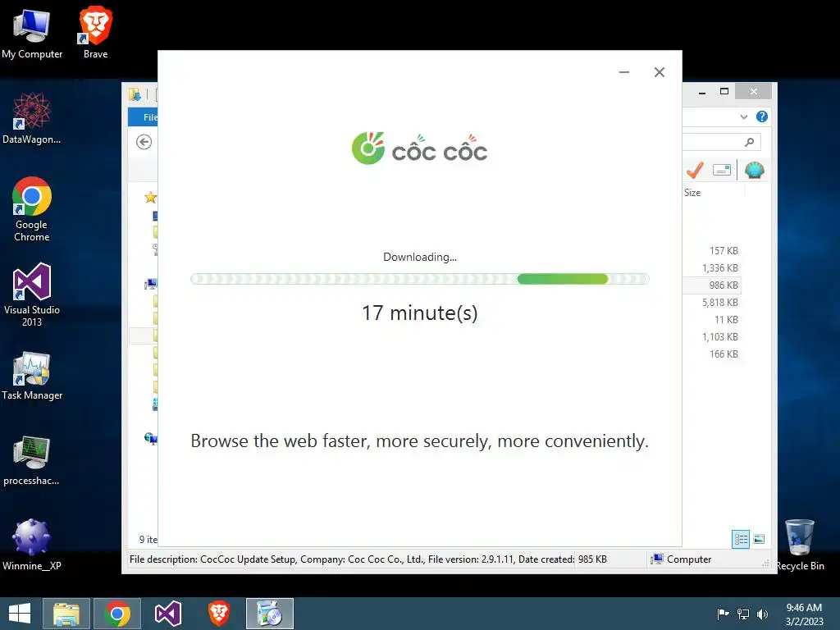
Task: Open the processhacker desktop shortcut
Action: (x=32, y=461)
